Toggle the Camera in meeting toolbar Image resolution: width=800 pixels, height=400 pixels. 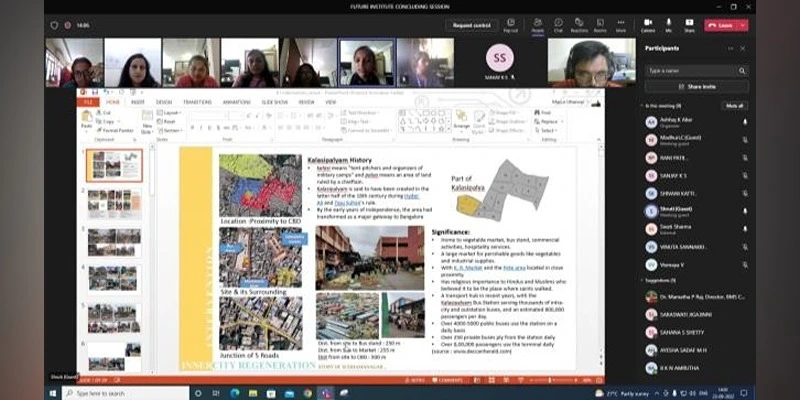(648, 25)
